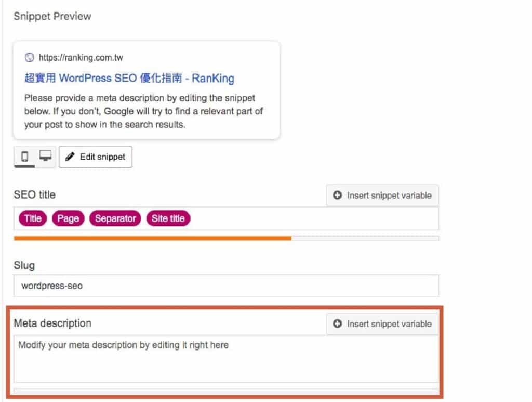Click globe icon beside ranking.com.tw URL
Viewport: 532px width, 402px height.
[x=29, y=58]
